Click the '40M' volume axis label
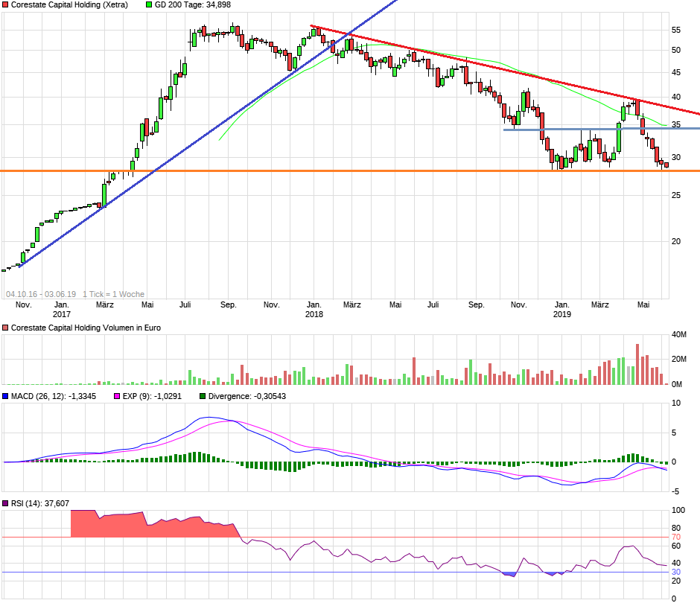The height and width of the screenshot is (606, 700). pos(679,334)
